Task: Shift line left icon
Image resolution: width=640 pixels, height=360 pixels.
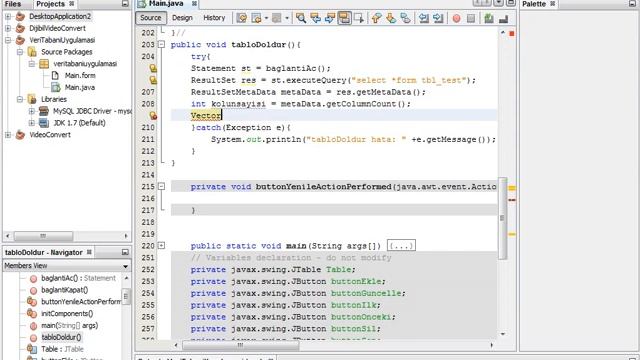Action: (424, 18)
